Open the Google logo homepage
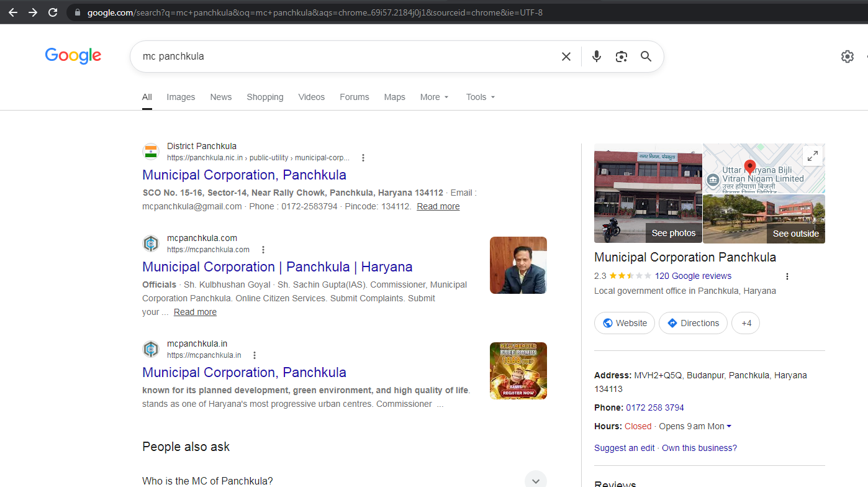The image size is (868, 487). tap(73, 56)
